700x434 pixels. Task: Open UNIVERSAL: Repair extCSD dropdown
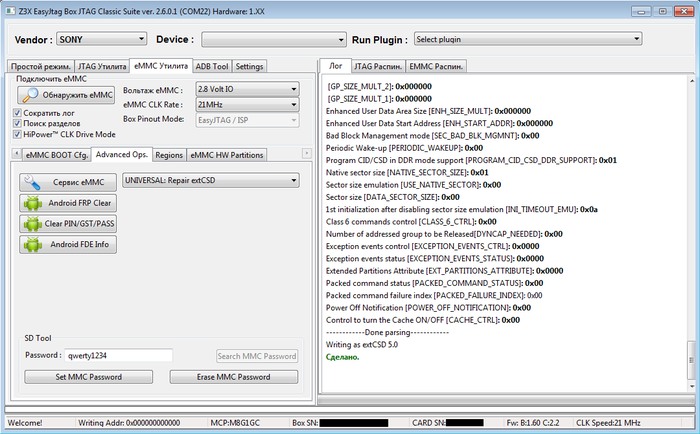(210, 181)
